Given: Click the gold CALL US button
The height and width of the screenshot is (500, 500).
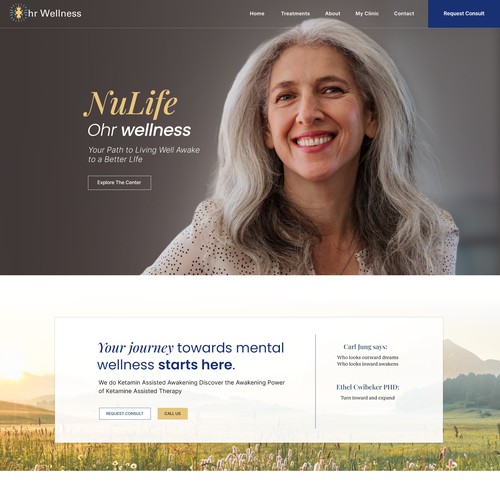Looking at the screenshot, I should click(x=173, y=414).
